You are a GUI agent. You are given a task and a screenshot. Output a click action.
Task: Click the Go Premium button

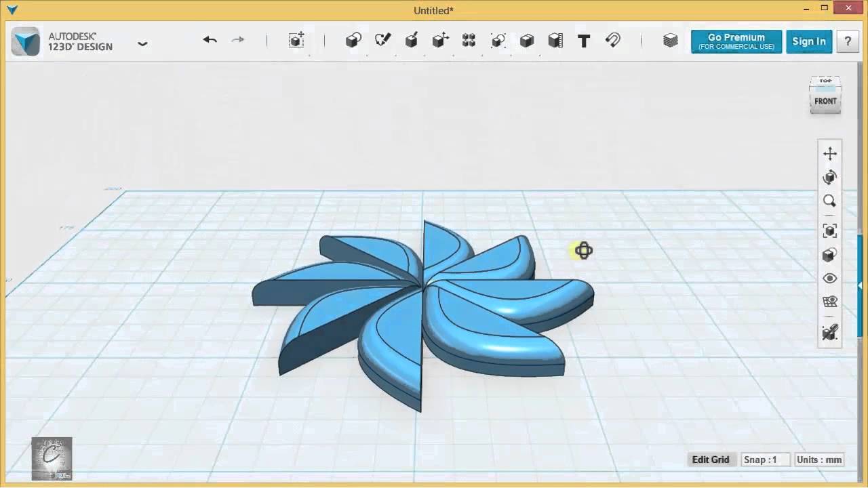(736, 41)
